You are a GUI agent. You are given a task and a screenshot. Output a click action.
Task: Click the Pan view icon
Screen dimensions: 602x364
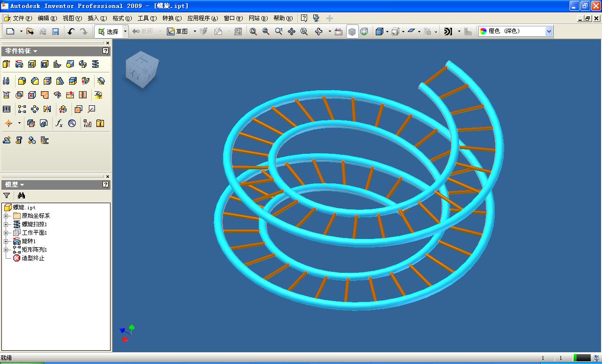[292, 32]
